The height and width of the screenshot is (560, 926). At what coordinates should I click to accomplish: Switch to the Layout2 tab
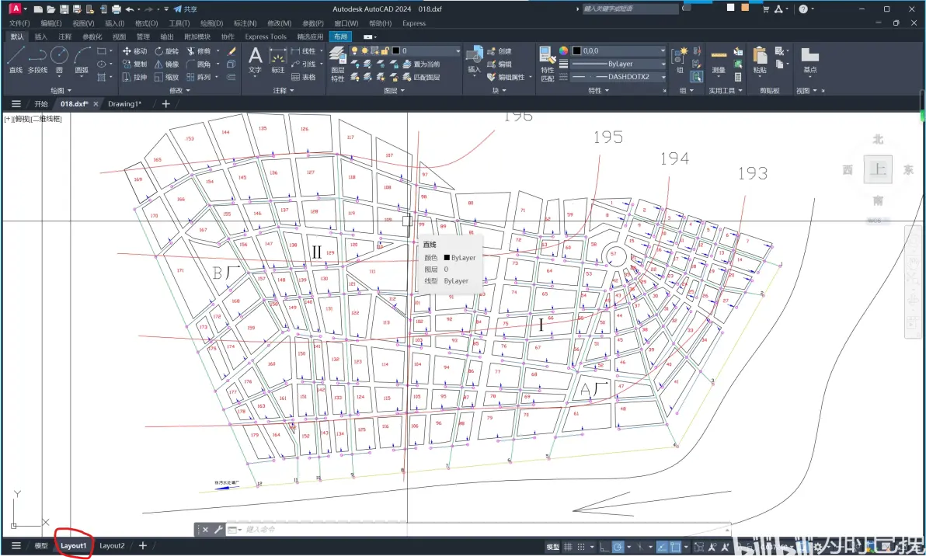pos(112,546)
